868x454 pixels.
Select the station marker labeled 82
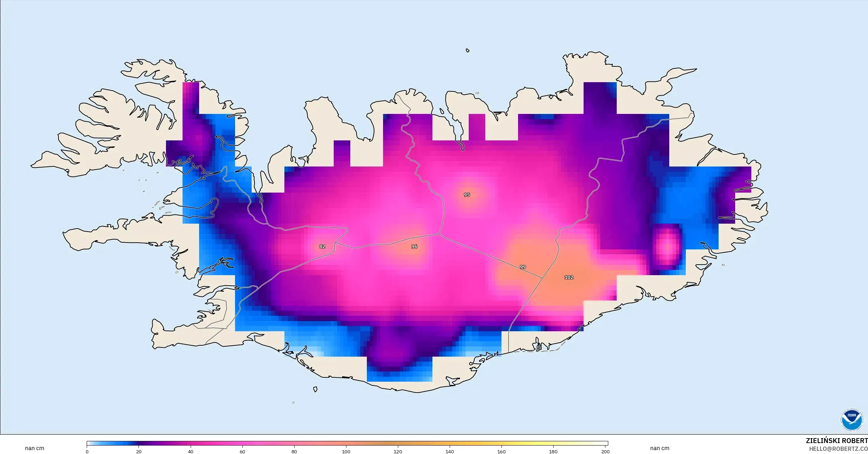[322, 247]
